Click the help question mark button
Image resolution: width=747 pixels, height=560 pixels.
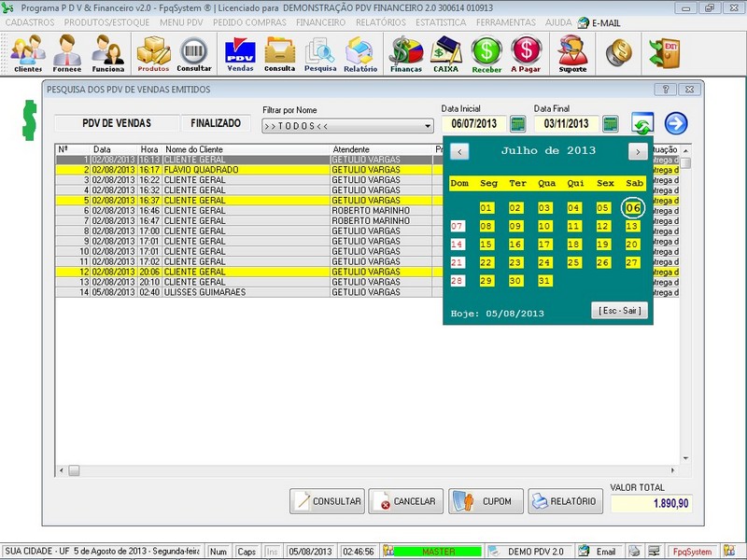coord(666,89)
